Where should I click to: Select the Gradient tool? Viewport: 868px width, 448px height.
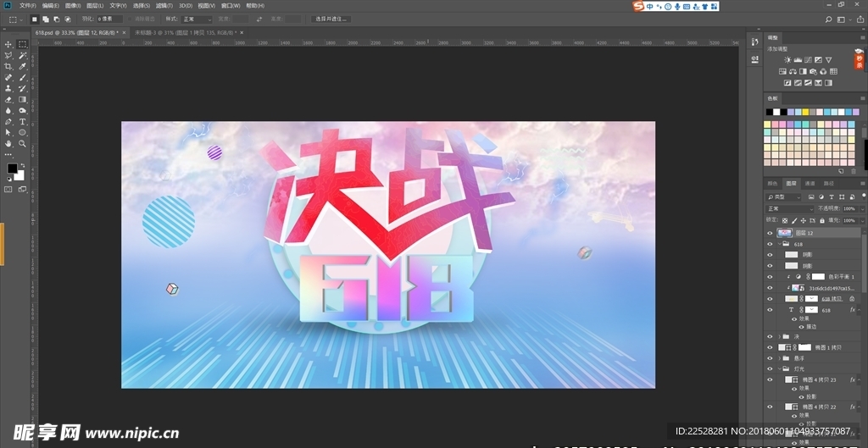pyautogui.click(x=22, y=100)
